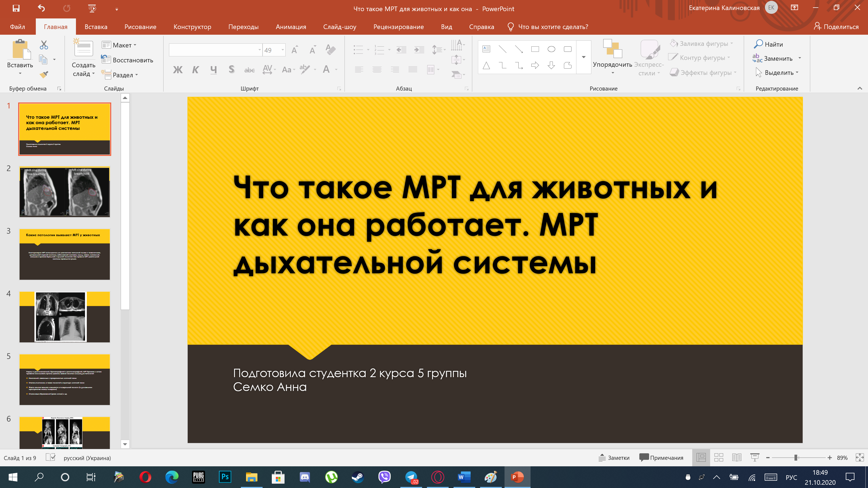Click Восстановить reset slide button
The width and height of the screenshot is (868, 488).
click(x=127, y=60)
